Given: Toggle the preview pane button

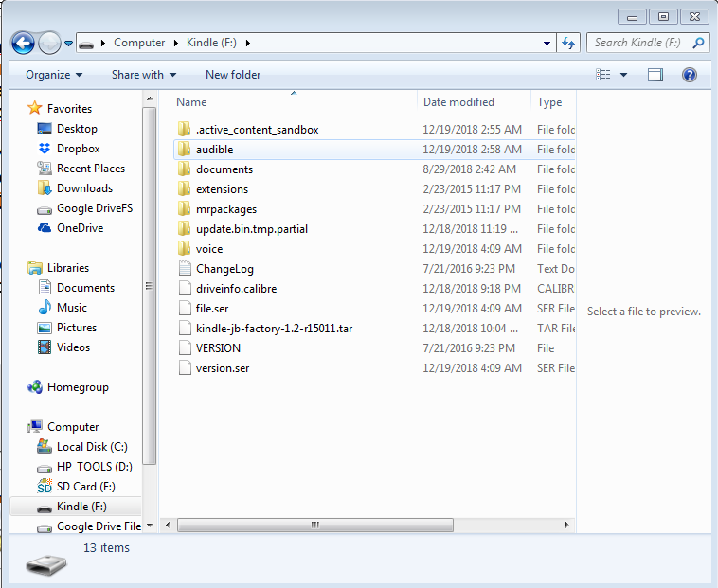Looking at the screenshot, I should point(655,75).
